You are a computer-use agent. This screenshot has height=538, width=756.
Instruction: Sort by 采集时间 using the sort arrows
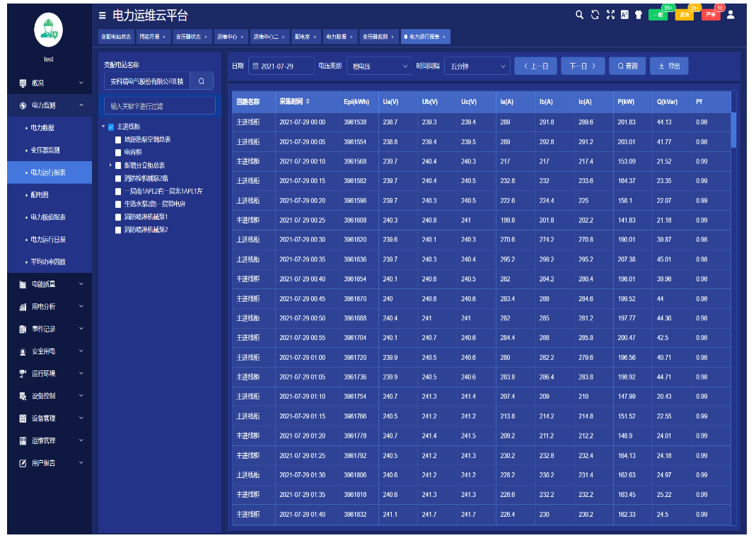tap(308, 102)
